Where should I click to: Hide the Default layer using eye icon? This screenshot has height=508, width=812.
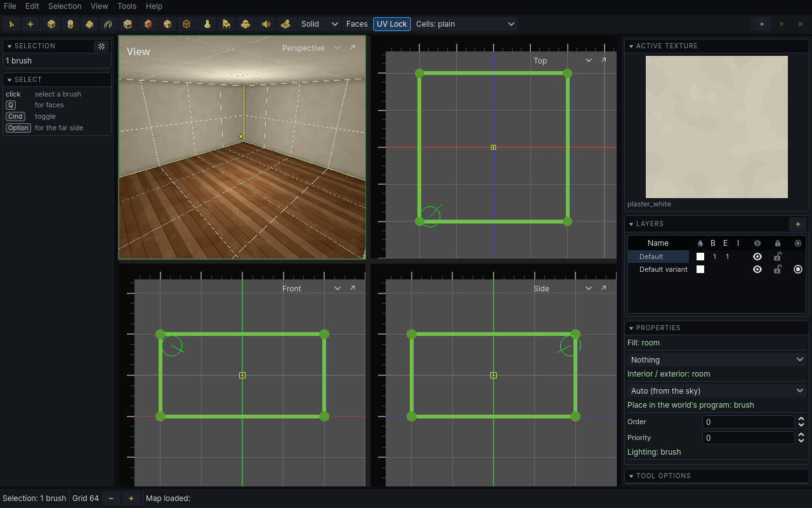tap(757, 257)
